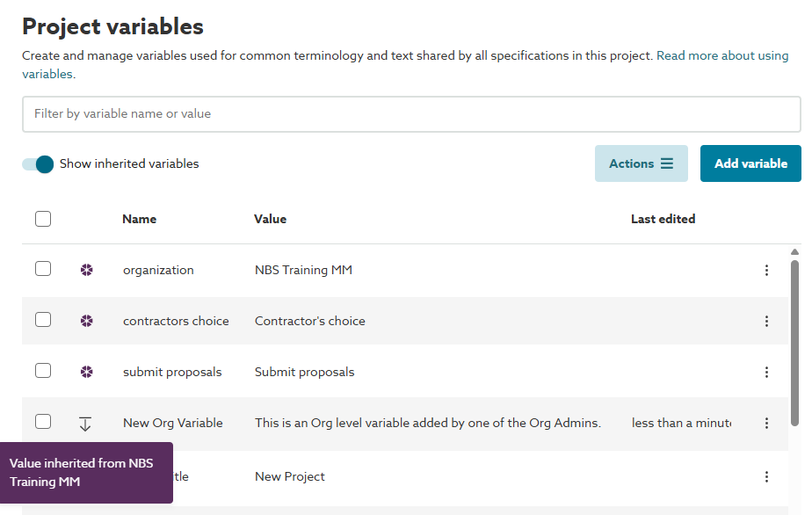Click the filter by variable name field
812x515 pixels.
(x=411, y=114)
